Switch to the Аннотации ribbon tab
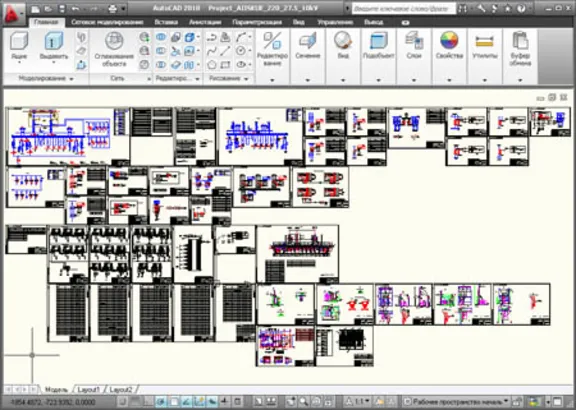 pos(205,22)
